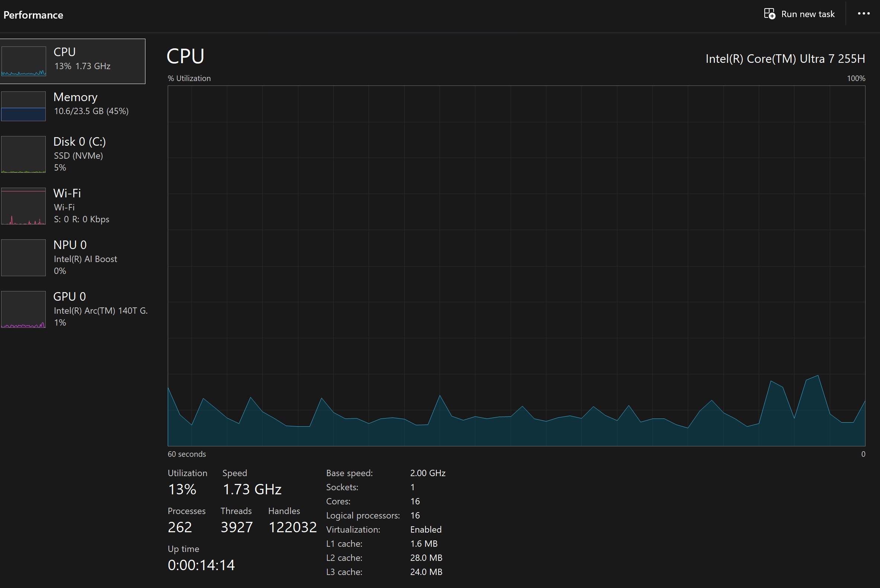The image size is (880, 588).
Task: Open the NPU 0 Intel AI Boost view
Action: (x=70, y=245)
